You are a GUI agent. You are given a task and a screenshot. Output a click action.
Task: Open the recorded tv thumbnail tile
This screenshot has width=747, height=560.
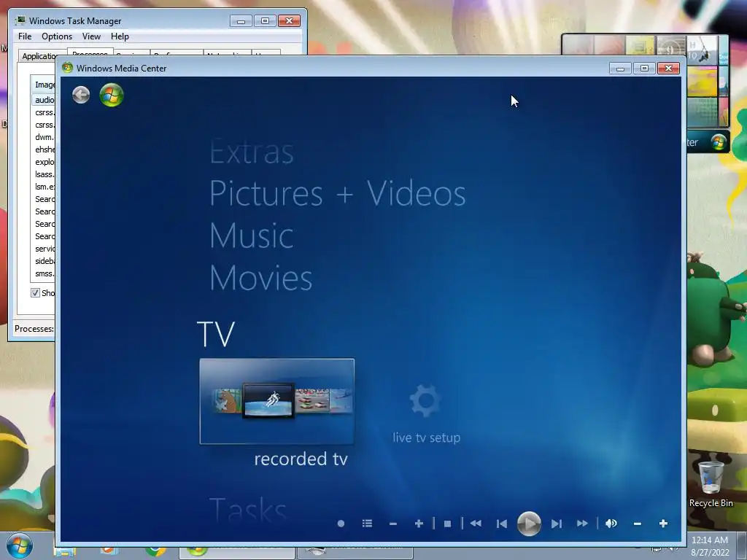click(x=276, y=402)
